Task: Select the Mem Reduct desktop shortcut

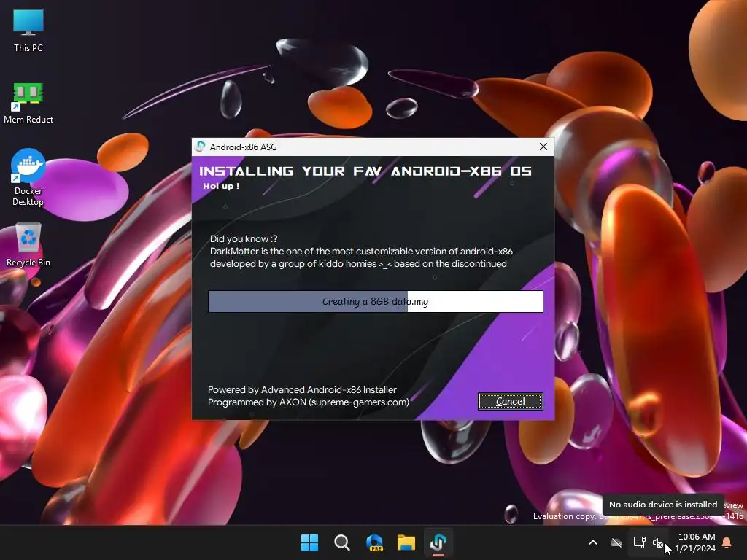Action: click(x=28, y=103)
